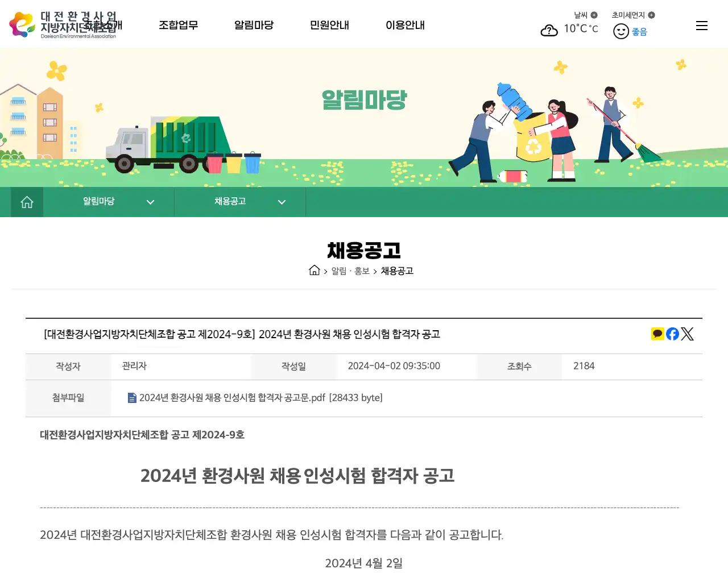Open the hamburger menu
Viewport: 728px width, 582px height.
[701, 25]
